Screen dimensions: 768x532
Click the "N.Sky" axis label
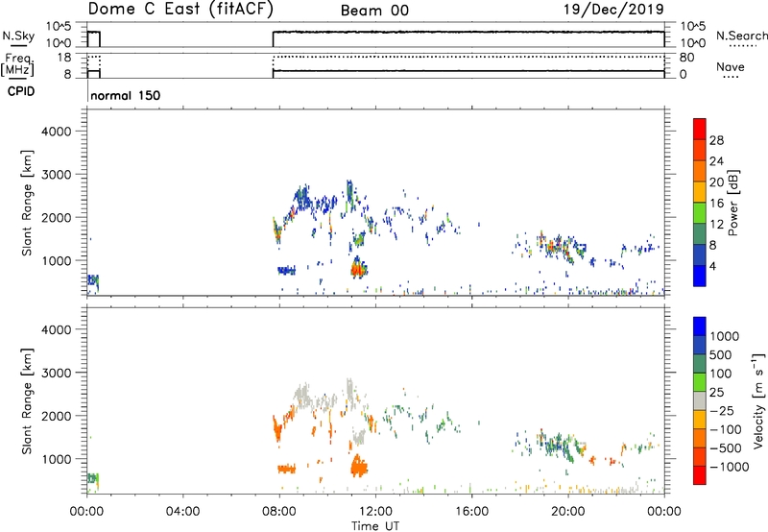tap(18, 36)
